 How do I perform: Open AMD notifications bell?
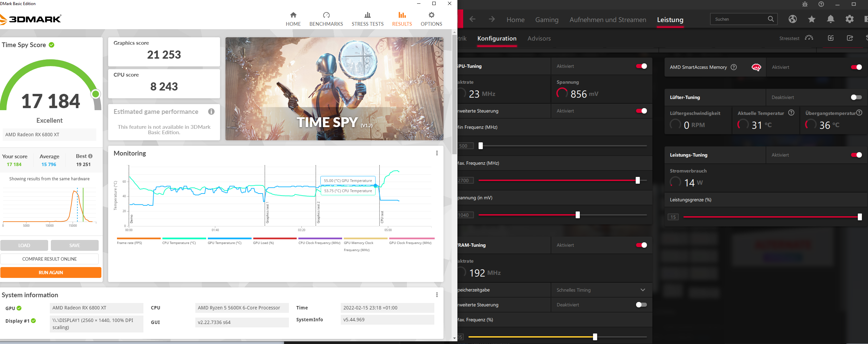[830, 19]
